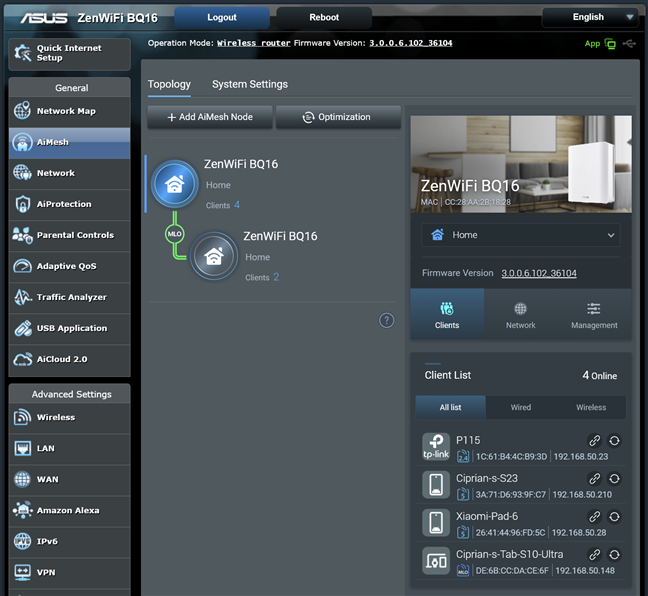Image resolution: width=648 pixels, height=596 pixels.
Task: Select the Clients tab in node panel
Action: coord(447,315)
